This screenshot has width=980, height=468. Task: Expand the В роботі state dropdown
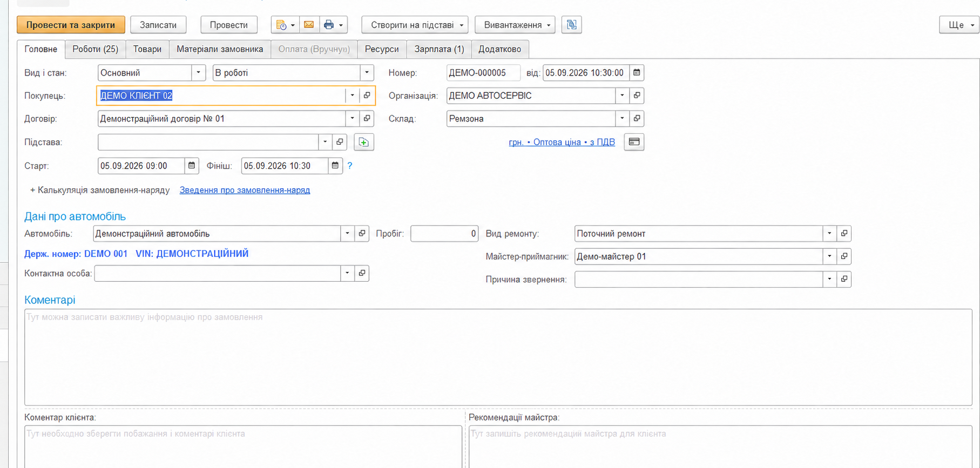367,73
